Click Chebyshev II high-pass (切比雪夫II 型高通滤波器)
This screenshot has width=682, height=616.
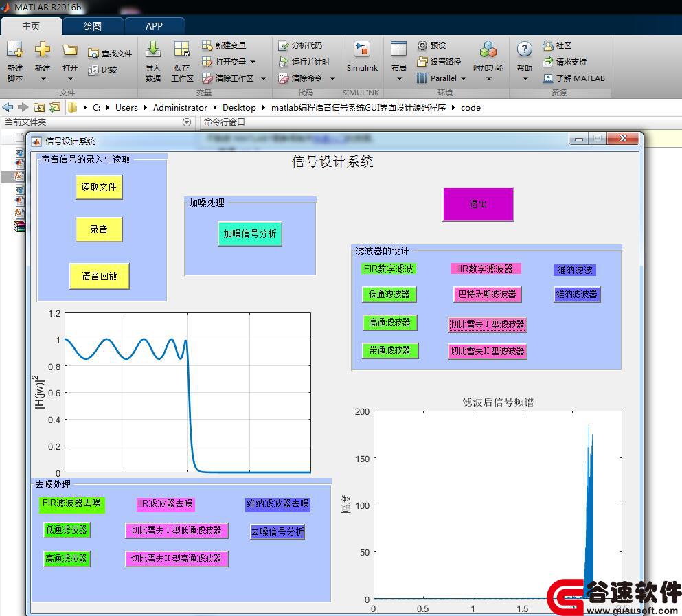(177, 558)
